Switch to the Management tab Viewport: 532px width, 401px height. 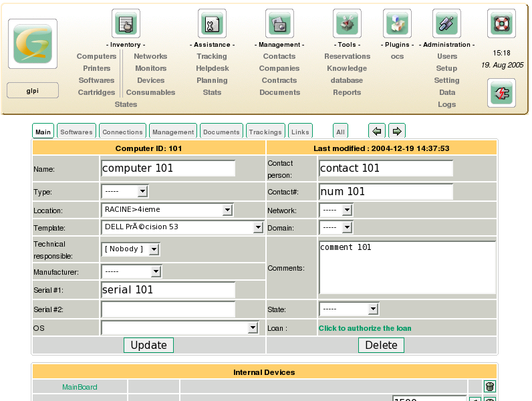pyautogui.click(x=173, y=132)
